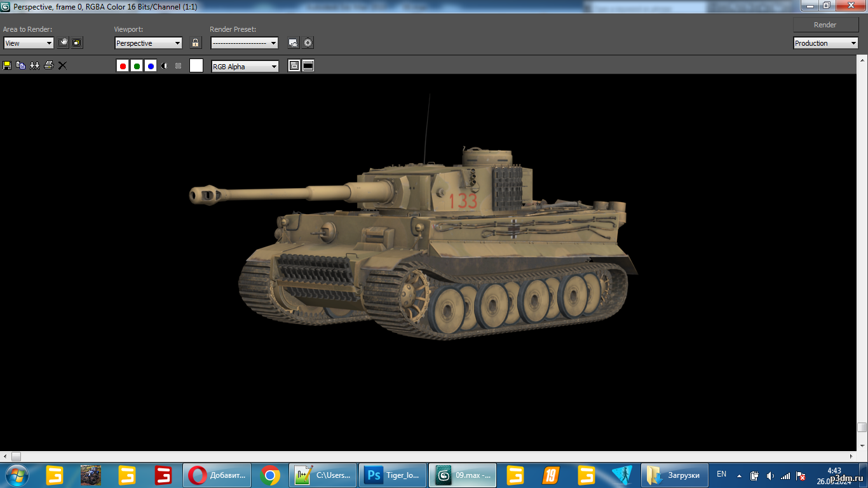Image resolution: width=868 pixels, height=488 pixels.
Task: Clone the rendered frame window
Action: [34, 65]
